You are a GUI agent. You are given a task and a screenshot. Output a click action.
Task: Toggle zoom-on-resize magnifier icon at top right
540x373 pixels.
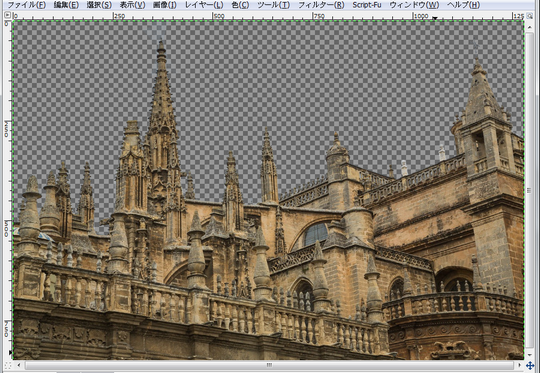point(529,15)
